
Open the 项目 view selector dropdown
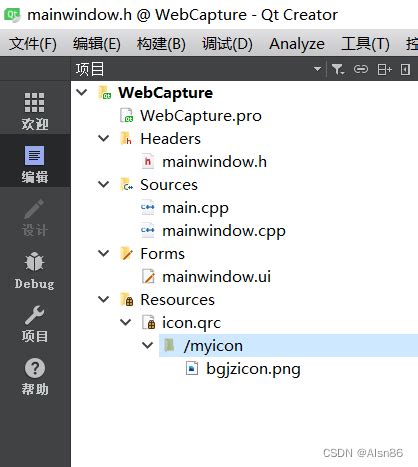pos(317,69)
